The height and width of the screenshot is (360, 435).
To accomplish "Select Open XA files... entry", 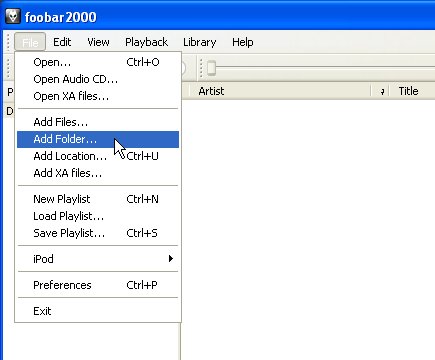I will [98, 96].
